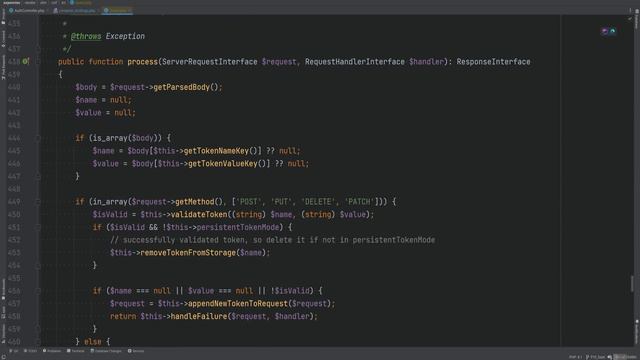Click the getMethod call on $request
Image resolution: width=640 pixels, height=360 pixels.
(194, 202)
